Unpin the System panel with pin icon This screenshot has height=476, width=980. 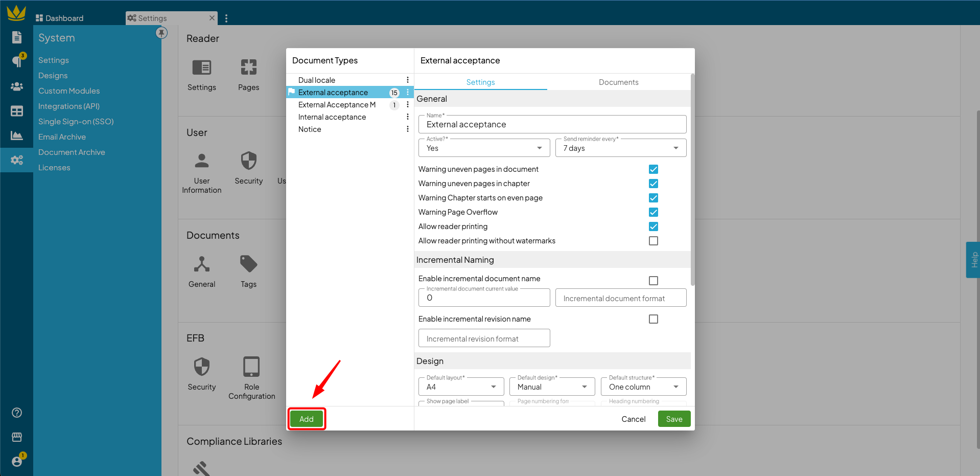[x=161, y=33]
